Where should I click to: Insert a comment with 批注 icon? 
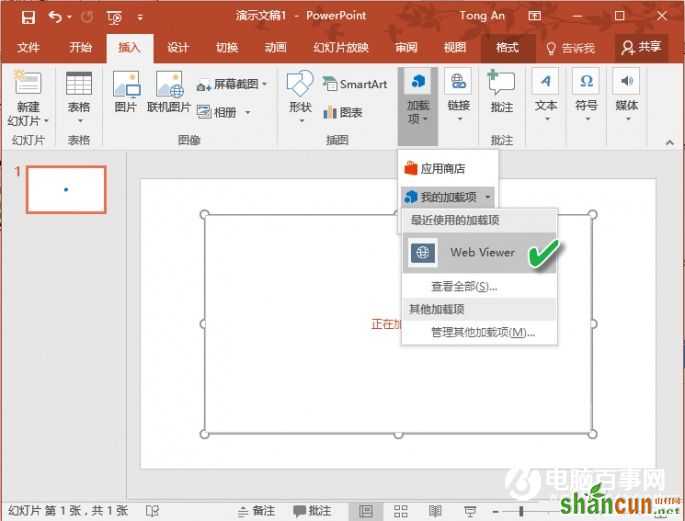(x=502, y=91)
